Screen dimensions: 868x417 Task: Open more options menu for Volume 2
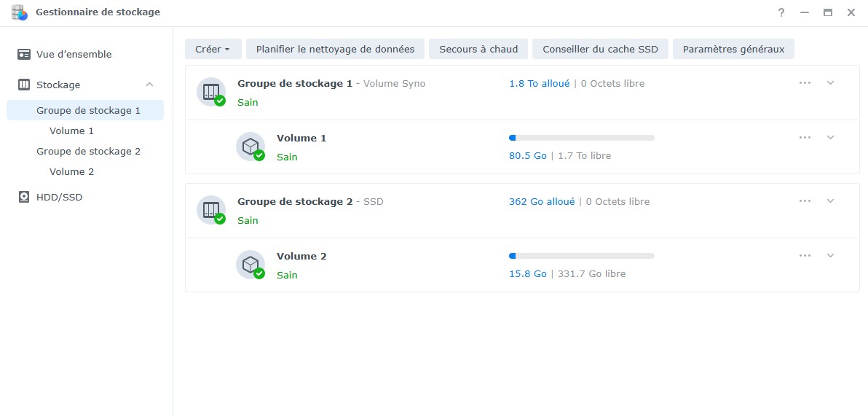pos(805,256)
